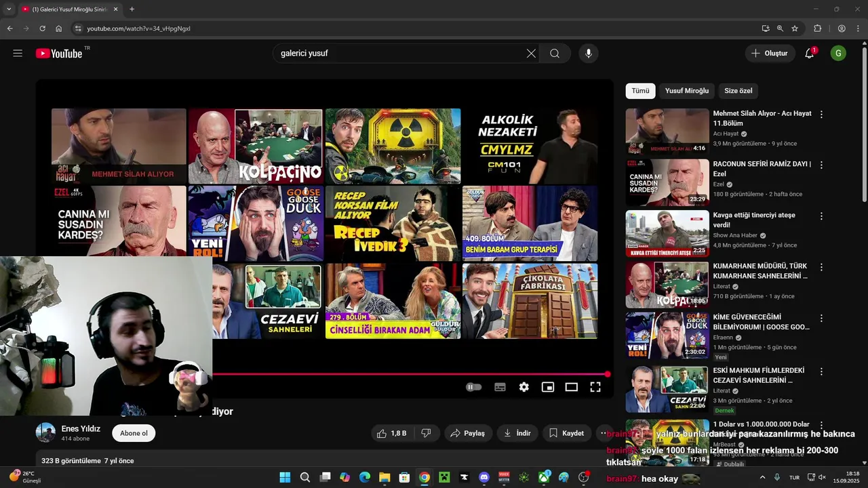Open the Literat channel under KUMARHANE MÜDÜRÜ
This screenshot has width=868, height=488.
pos(722,286)
